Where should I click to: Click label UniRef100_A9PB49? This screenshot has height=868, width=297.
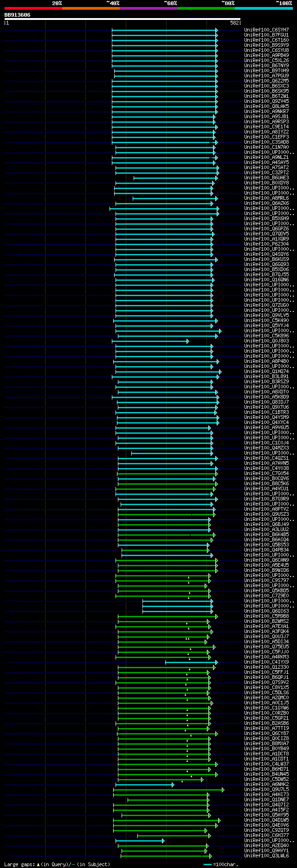(266, 56)
